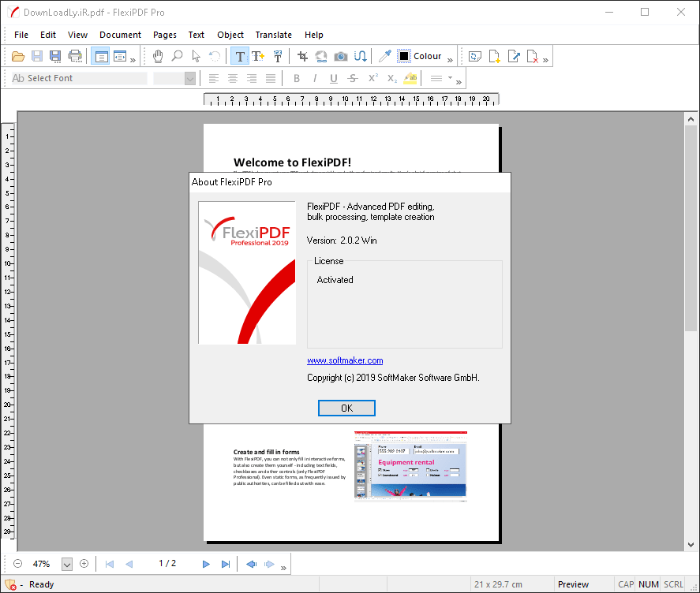Click the Preview status bar label
Image resolution: width=700 pixels, height=593 pixels.
573,584
